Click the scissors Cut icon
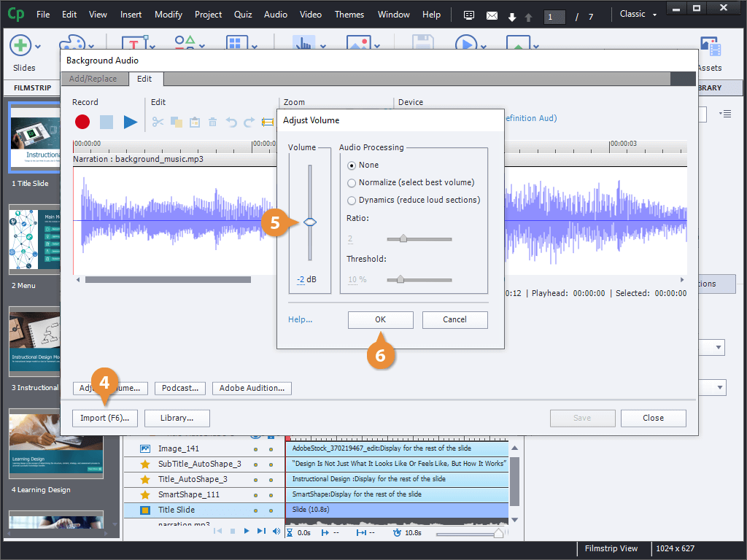 [x=158, y=122]
